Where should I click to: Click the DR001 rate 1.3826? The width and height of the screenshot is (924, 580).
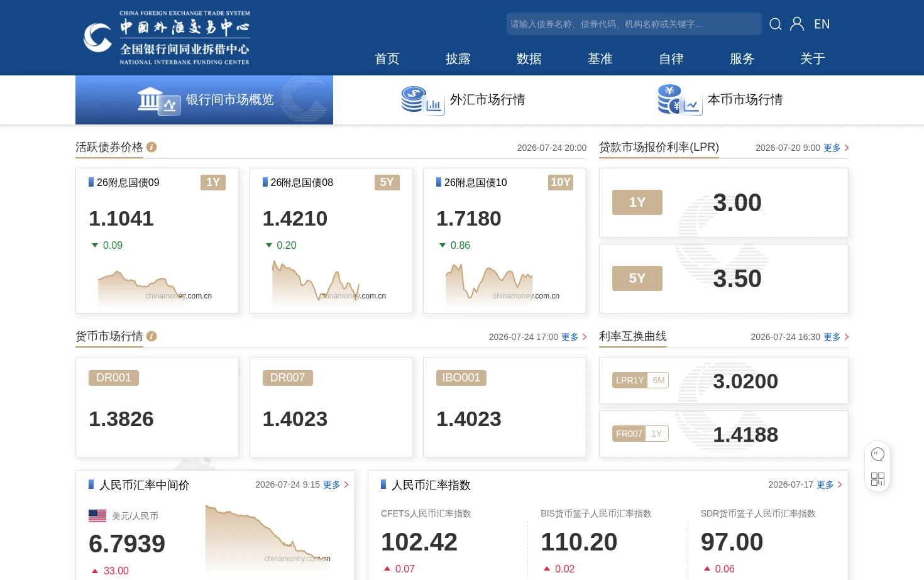(x=121, y=419)
